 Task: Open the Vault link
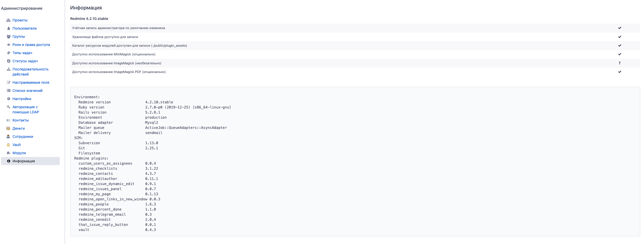tap(17, 145)
